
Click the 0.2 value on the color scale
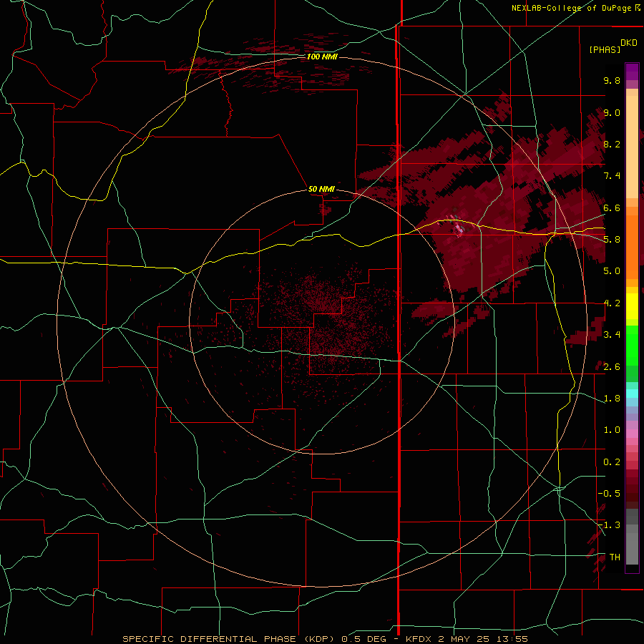point(612,462)
